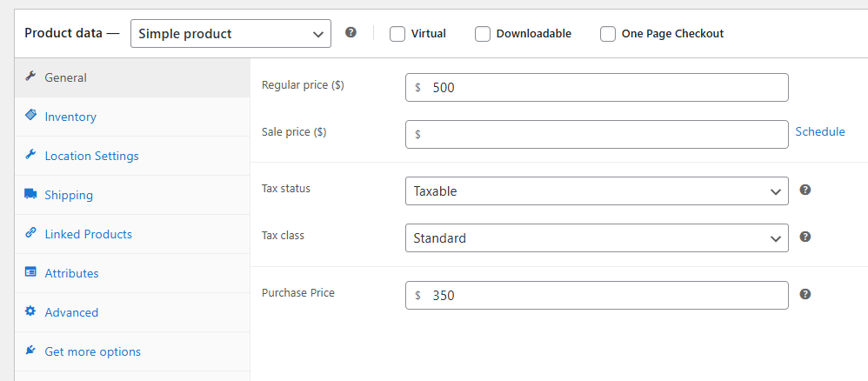868x381 pixels.
Task: Open the Get more options tab
Action: pyautogui.click(x=92, y=351)
